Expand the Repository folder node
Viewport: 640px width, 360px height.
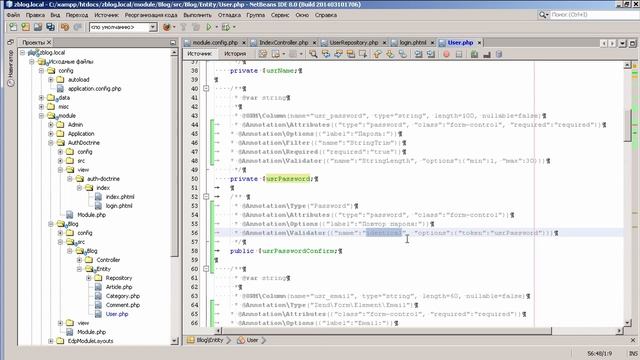(89, 278)
